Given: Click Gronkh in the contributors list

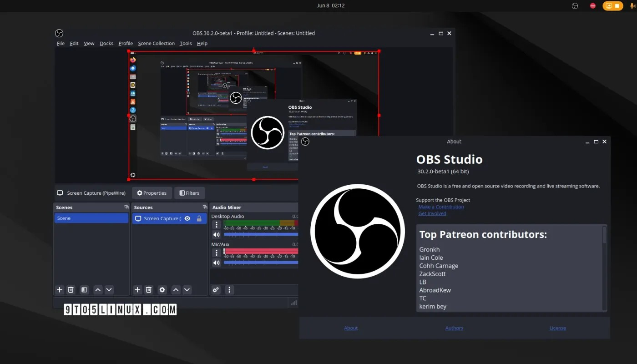Looking at the screenshot, I should (x=430, y=249).
